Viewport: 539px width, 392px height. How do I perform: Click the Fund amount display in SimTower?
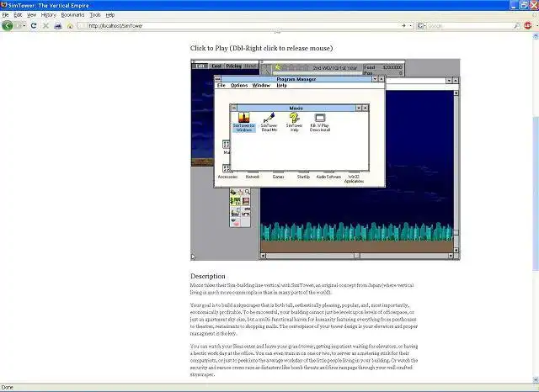pyautogui.click(x=383, y=67)
